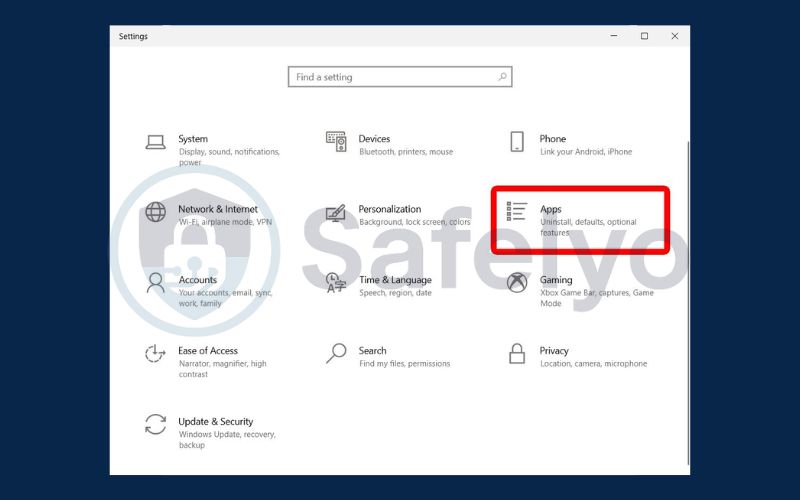Open the System laptop icon

156,142
